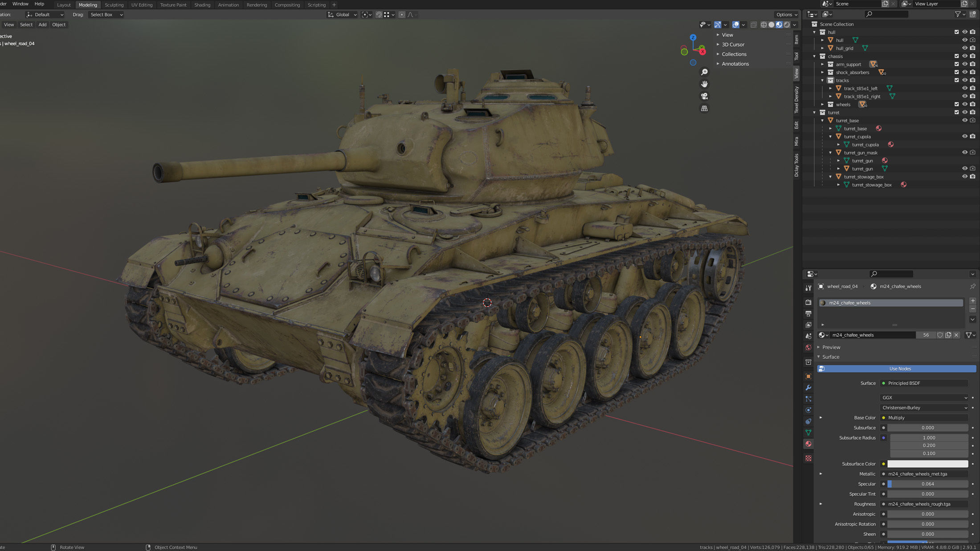Expand the wheels collection in outliner
Image resolution: width=980 pixels, height=551 pixels.
click(823, 105)
